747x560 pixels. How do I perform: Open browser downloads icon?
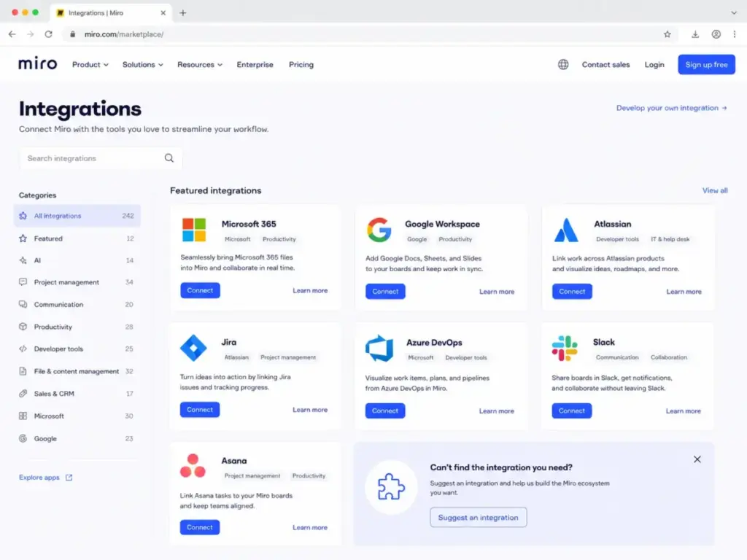coord(695,34)
